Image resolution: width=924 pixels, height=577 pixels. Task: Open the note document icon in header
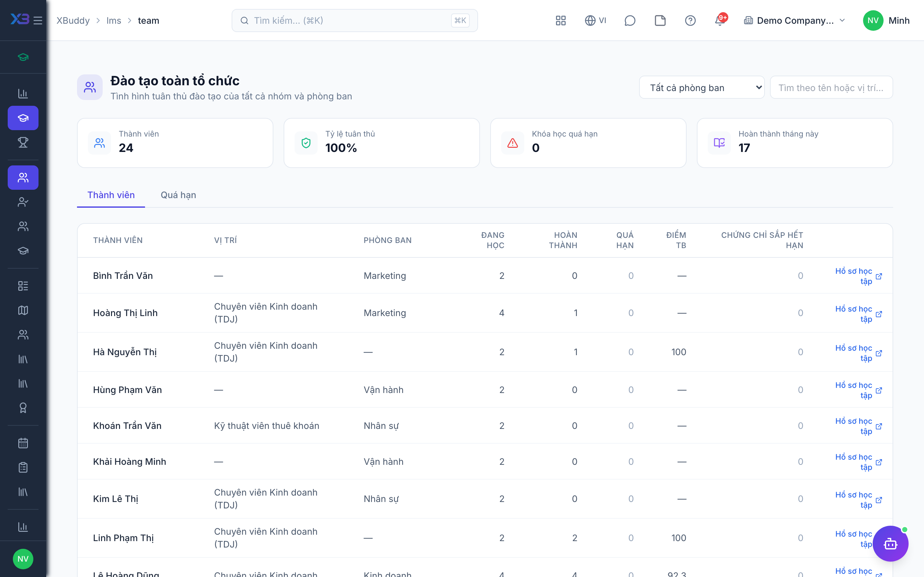pyautogui.click(x=660, y=20)
